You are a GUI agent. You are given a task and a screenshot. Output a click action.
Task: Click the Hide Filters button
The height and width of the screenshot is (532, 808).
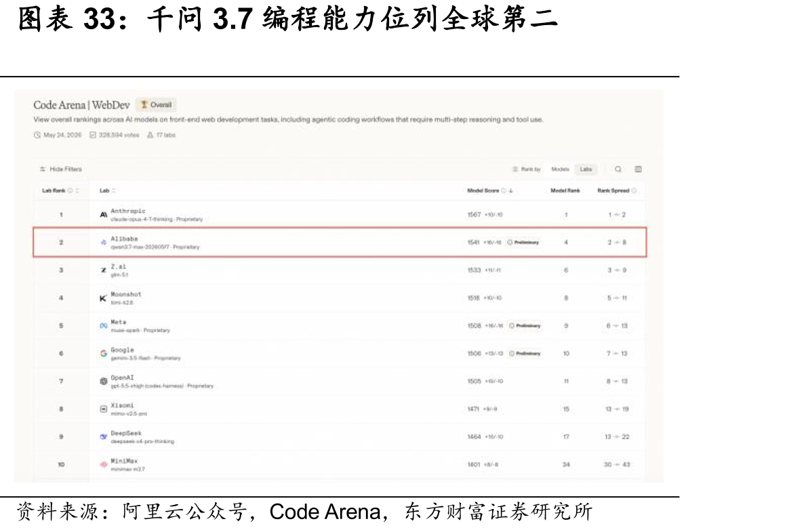click(61, 169)
